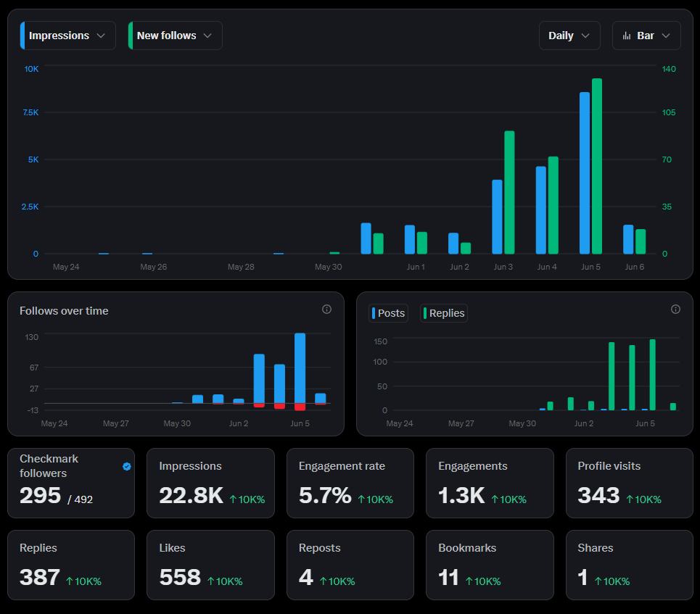Viewport: 700px width, 614px height.
Task: Open the Daily interval dropdown
Action: [x=569, y=36]
